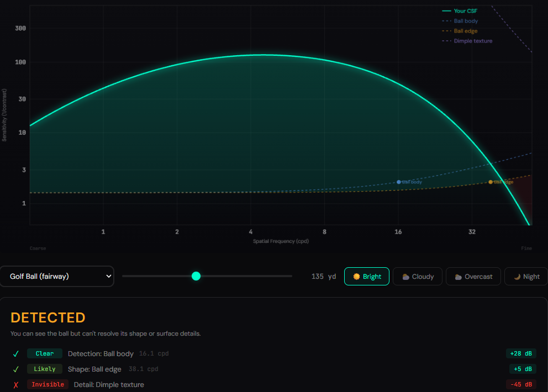
Task: Select the Bright lighting condition
Action: tap(367, 277)
